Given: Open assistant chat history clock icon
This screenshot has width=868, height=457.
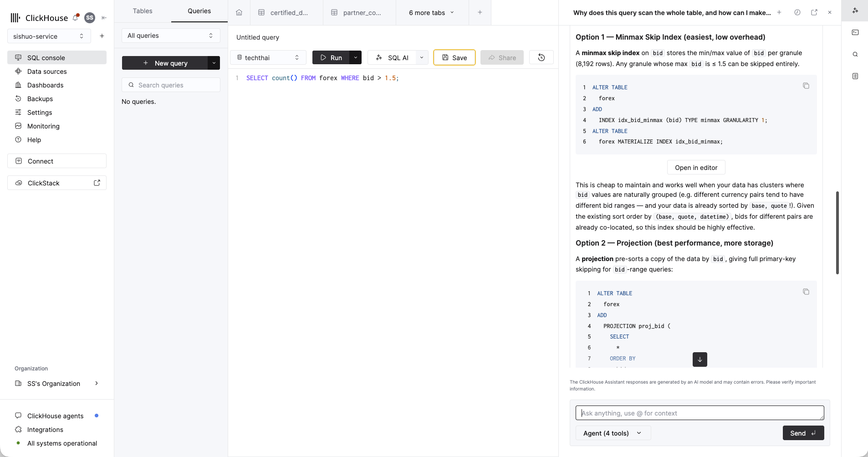Looking at the screenshot, I should [797, 12].
